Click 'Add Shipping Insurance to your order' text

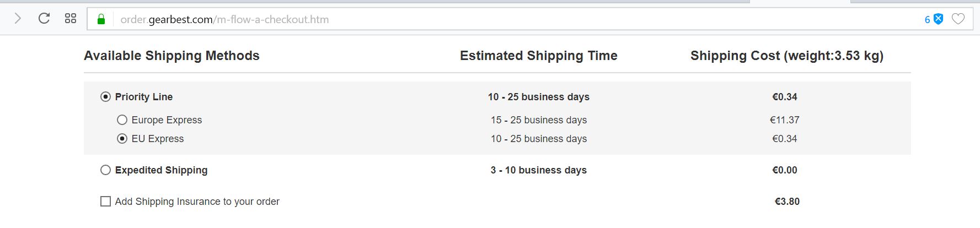(x=197, y=202)
